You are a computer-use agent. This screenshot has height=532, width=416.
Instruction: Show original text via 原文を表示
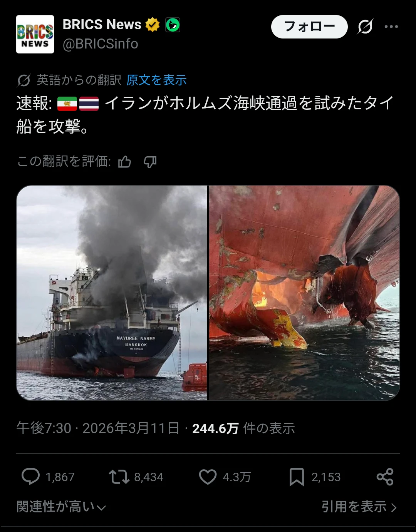(156, 80)
